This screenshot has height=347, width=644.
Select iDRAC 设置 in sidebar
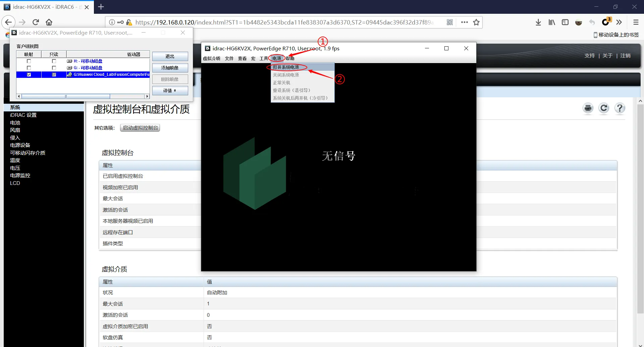(x=23, y=115)
